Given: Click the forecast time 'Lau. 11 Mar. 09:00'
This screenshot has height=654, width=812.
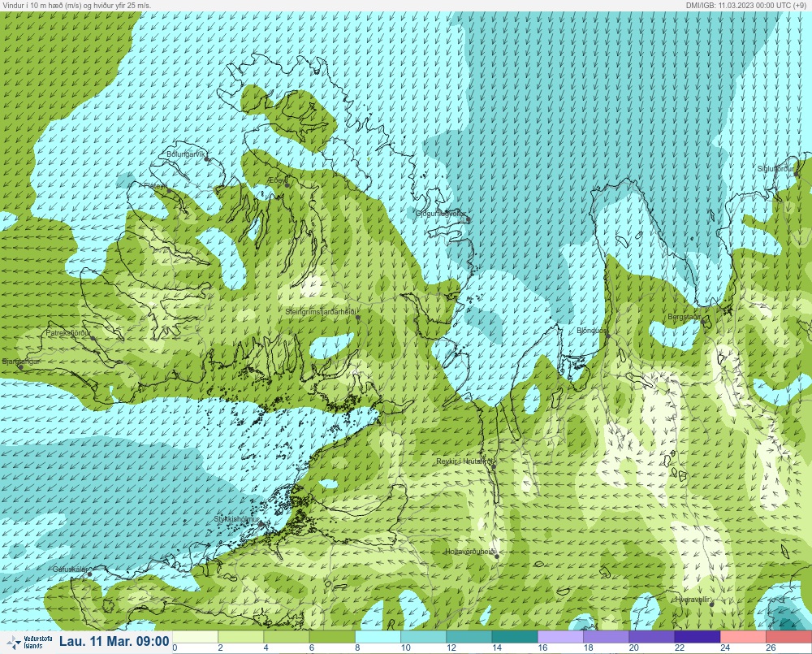Looking at the screenshot, I should (x=114, y=642).
